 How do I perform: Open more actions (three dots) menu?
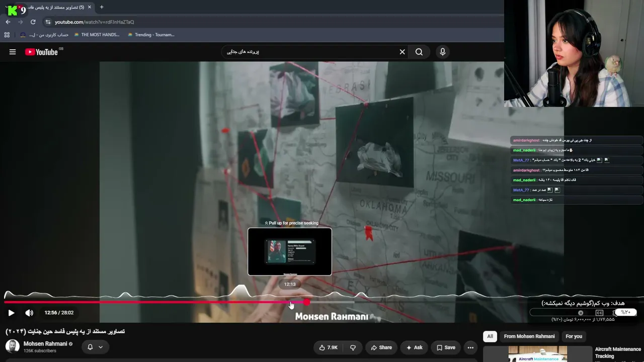pos(470,347)
